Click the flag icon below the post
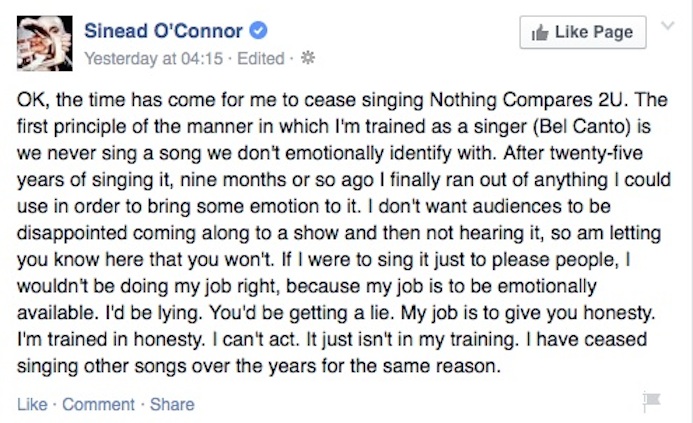Screen dimensions: 693x423 [651, 402]
